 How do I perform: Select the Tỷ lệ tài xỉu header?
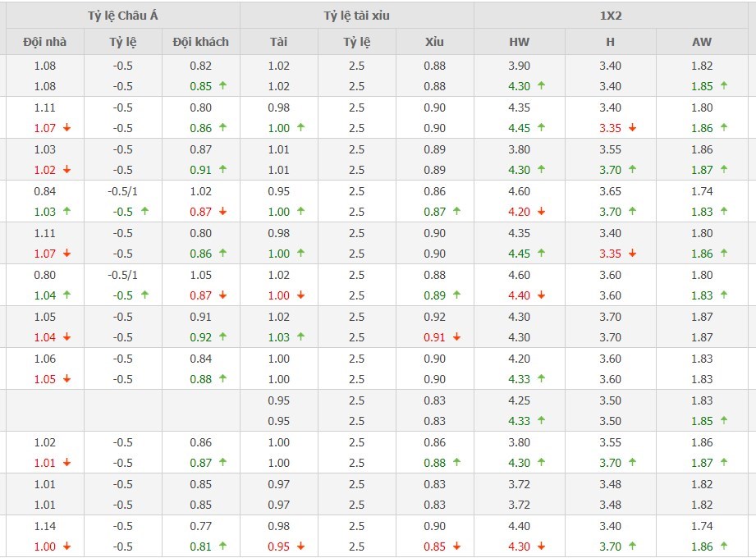coord(356,16)
